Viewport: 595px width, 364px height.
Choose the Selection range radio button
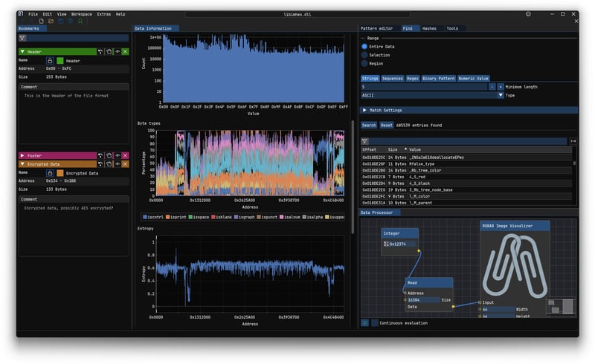click(x=364, y=55)
